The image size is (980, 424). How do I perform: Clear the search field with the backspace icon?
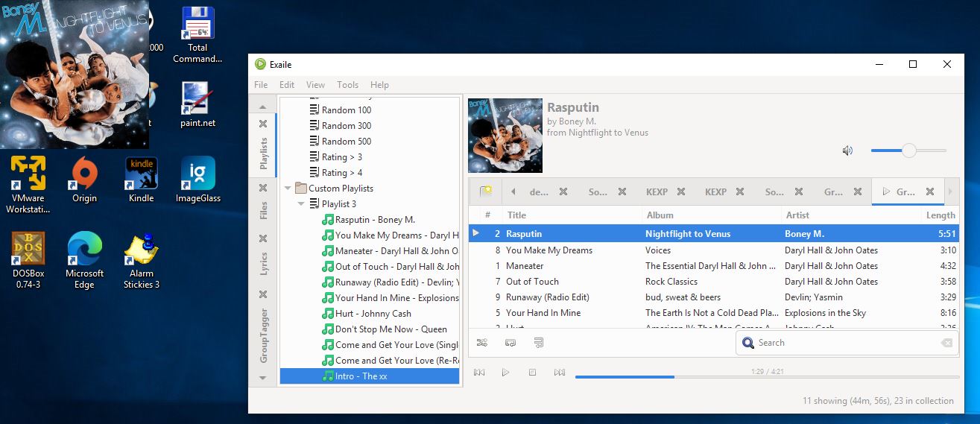[x=946, y=343]
